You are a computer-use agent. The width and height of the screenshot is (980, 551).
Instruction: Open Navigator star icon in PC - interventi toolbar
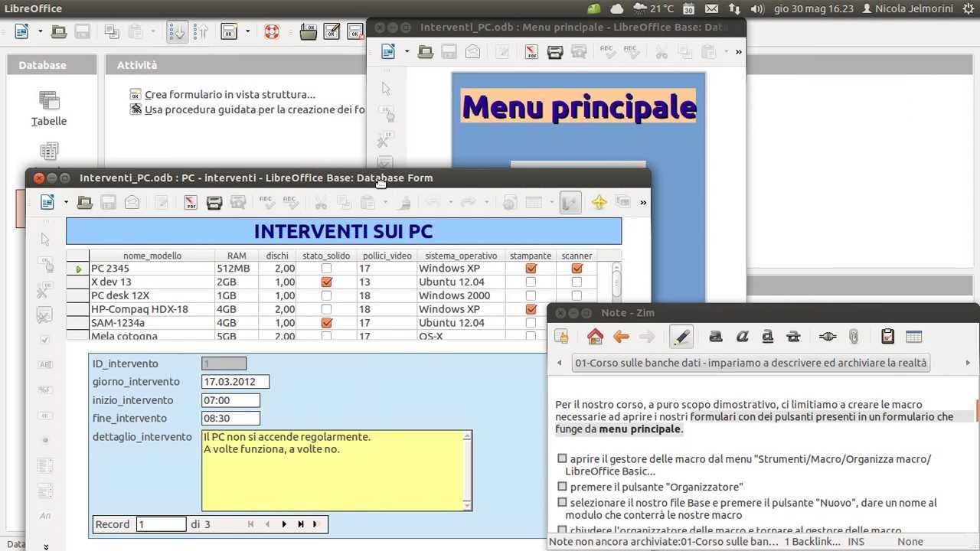pyautogui.click(x=599, y=202)
